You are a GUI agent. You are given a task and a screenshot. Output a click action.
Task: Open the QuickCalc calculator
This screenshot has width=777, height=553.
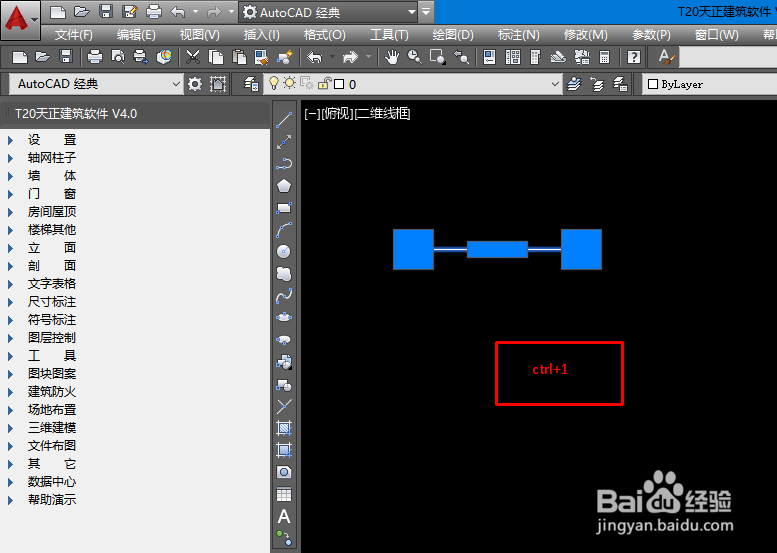[604, 57]
